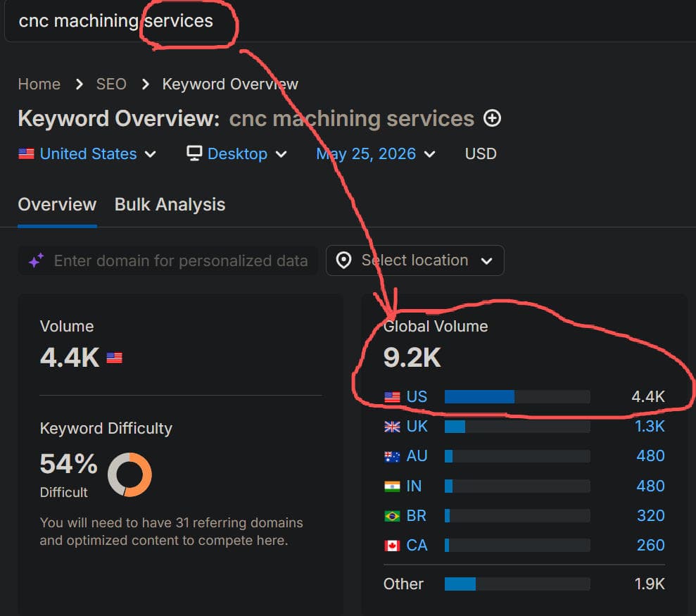This screenshot has width=696, height=616.
Task: Click the 260 volume value for CA
Action: click(x=651, y=546)
